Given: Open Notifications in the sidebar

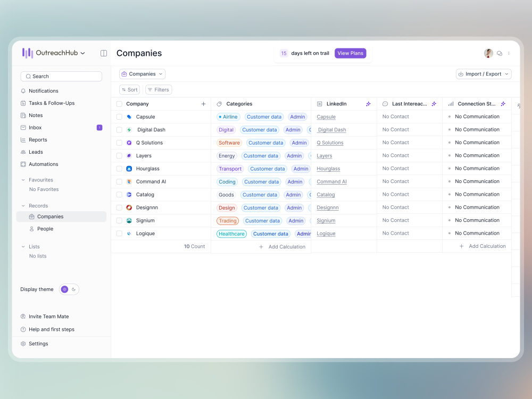Looking at the screenshot, I should pos(39,91).
